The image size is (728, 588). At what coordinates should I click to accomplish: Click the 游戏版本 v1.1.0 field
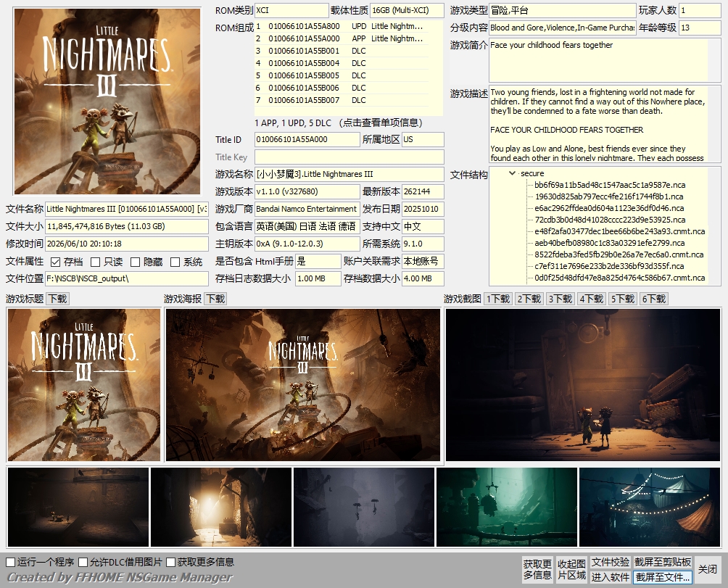coord(307,191)
